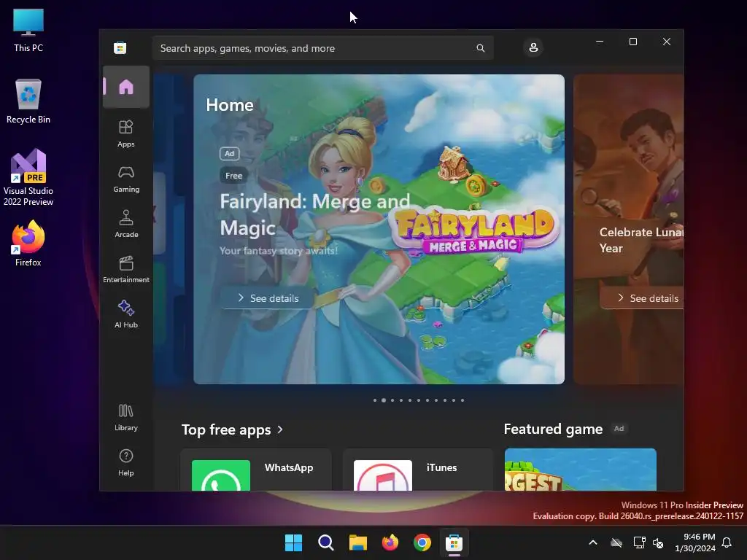Open the clock showing 9:46 PM
Screen dimensions: 747x560
(x=695, y=542)
